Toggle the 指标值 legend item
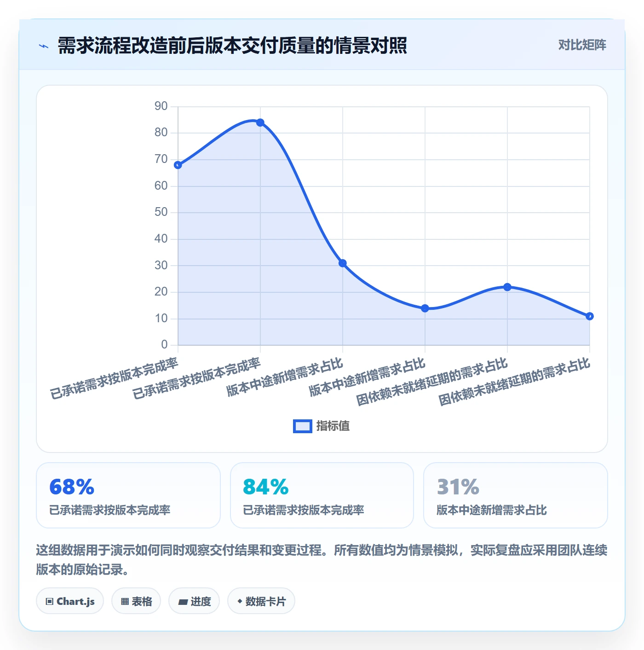 322,426
